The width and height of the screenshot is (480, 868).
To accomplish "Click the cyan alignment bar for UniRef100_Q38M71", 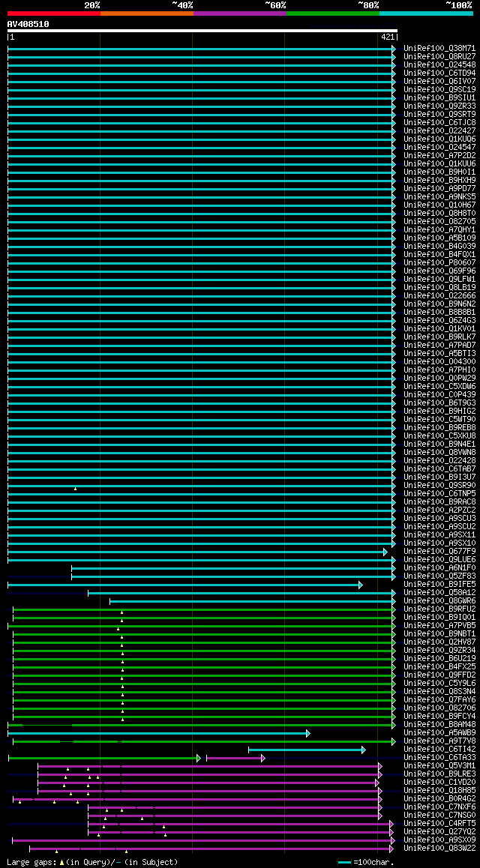I will click(202, 49).
